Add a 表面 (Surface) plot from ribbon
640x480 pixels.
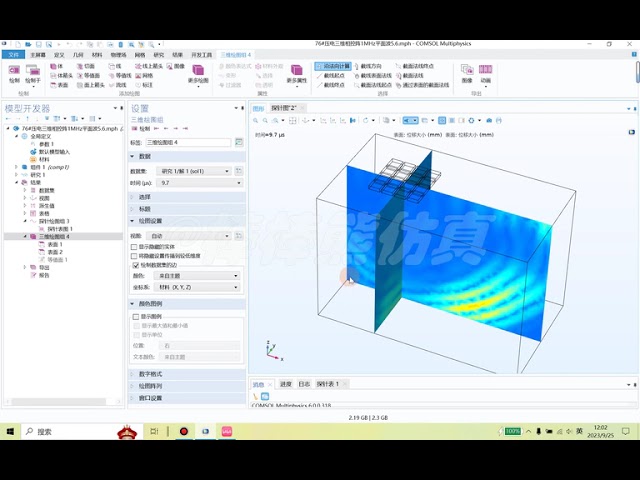coord(59,85)
